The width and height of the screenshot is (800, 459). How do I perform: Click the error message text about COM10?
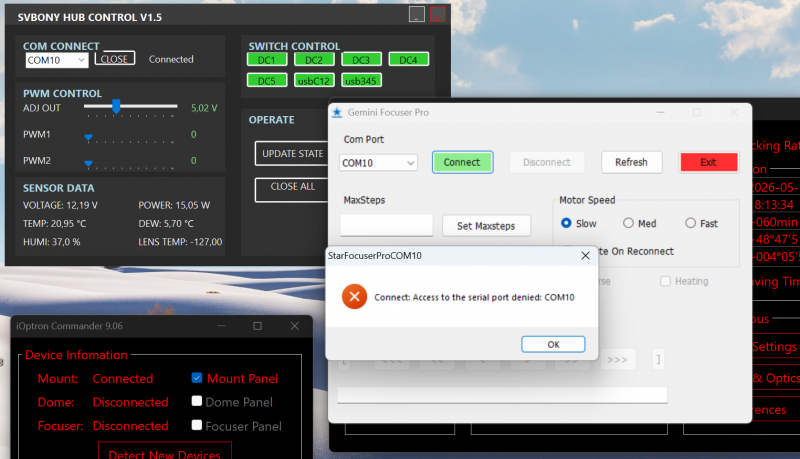[474, 297]
